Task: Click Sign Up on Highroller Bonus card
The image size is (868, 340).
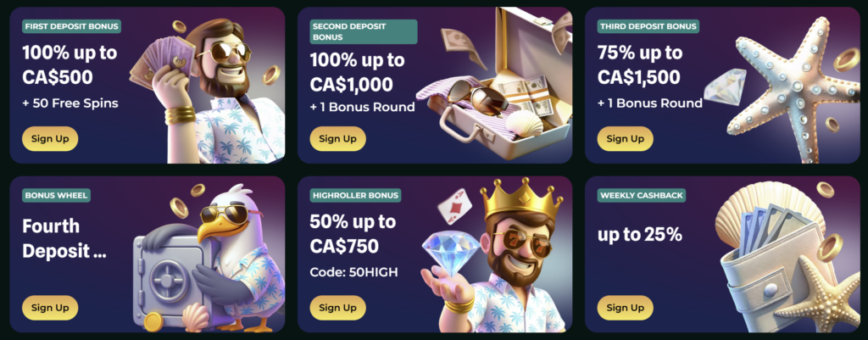Action: (x=337, y=307)
